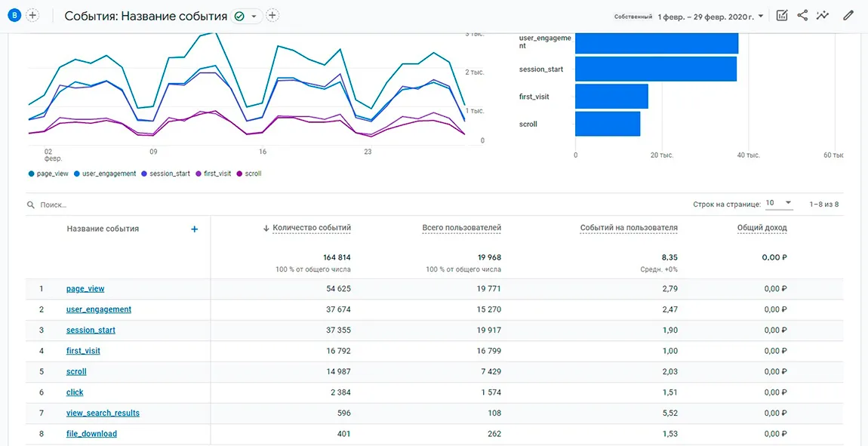The height and width of the screenshot is (446, 868).
Task: Click the Всего пользователей column header
Action: pyautogui.click(x=462, y=227)
